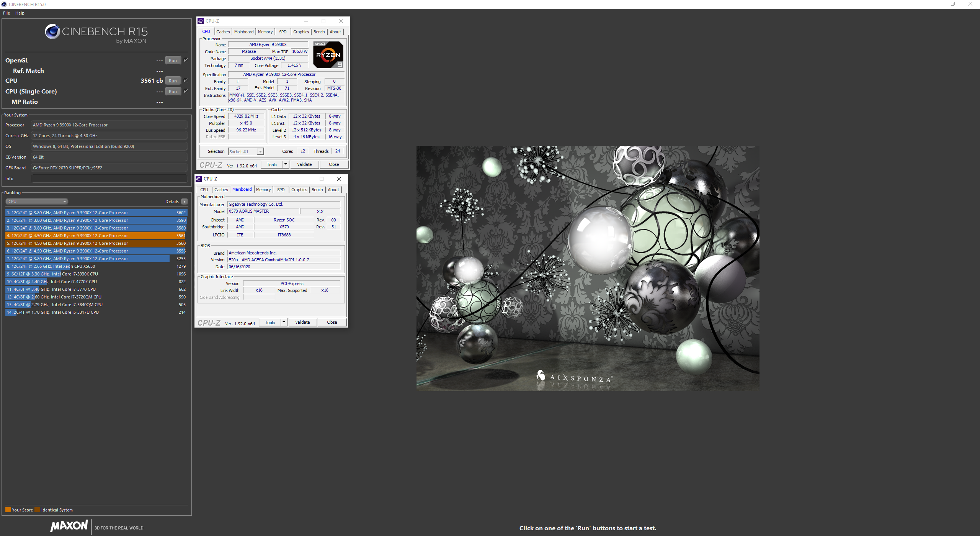Open the Ranking CPU dropdown

(x=37, y=202)
